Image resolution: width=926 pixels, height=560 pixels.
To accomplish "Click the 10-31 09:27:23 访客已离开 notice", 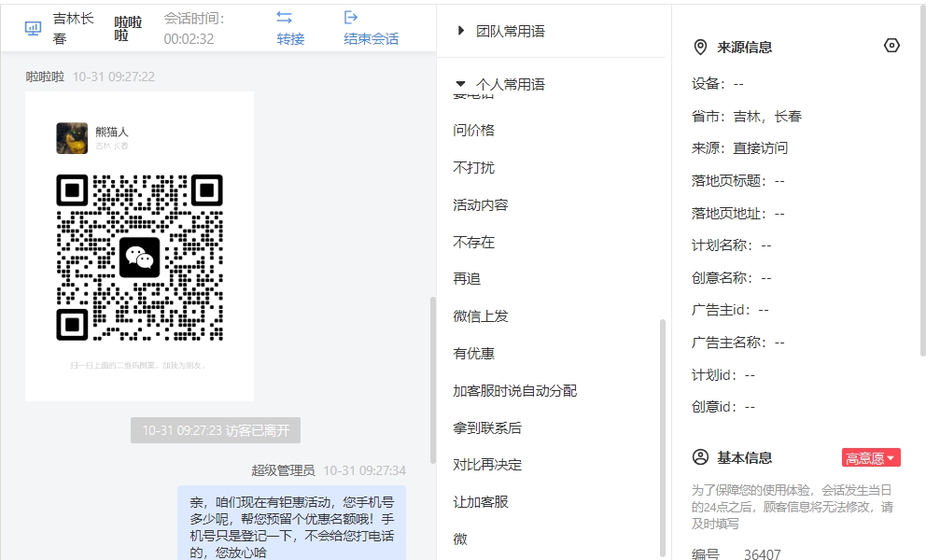I will (x=216, y=430).
